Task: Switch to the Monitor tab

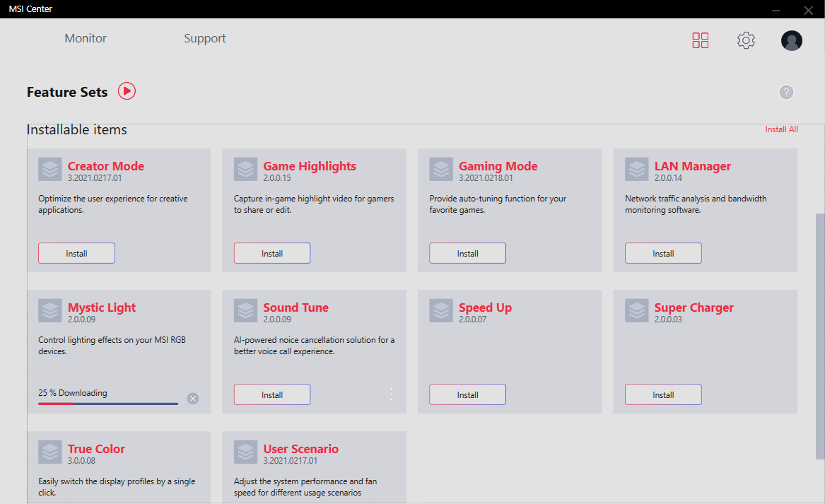Action: (x=86, y=38)
